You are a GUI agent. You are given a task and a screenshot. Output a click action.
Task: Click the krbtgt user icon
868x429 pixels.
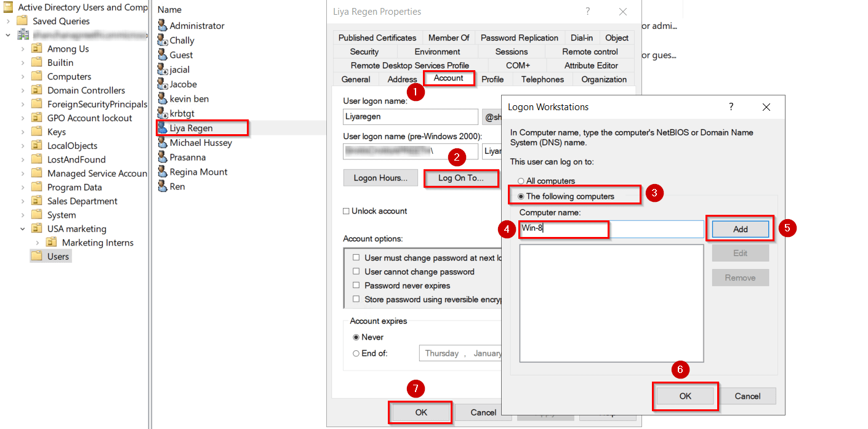tap(163, 113)
